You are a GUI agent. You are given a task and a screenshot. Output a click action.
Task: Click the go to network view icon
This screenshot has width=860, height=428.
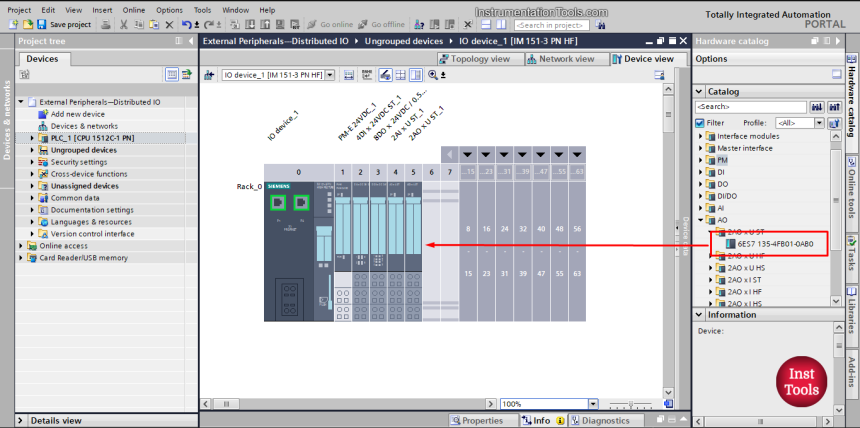pos(209,75)
